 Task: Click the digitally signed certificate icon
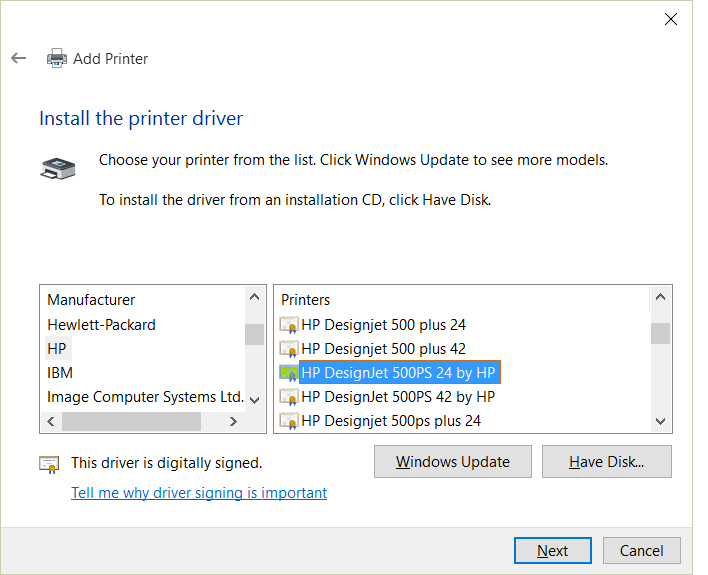(49, 464)
